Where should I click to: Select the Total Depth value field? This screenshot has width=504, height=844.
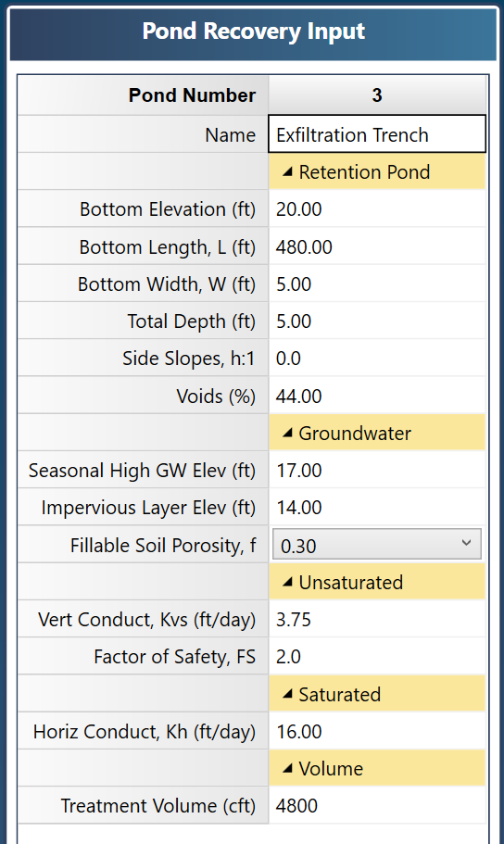tap(377, 321)
